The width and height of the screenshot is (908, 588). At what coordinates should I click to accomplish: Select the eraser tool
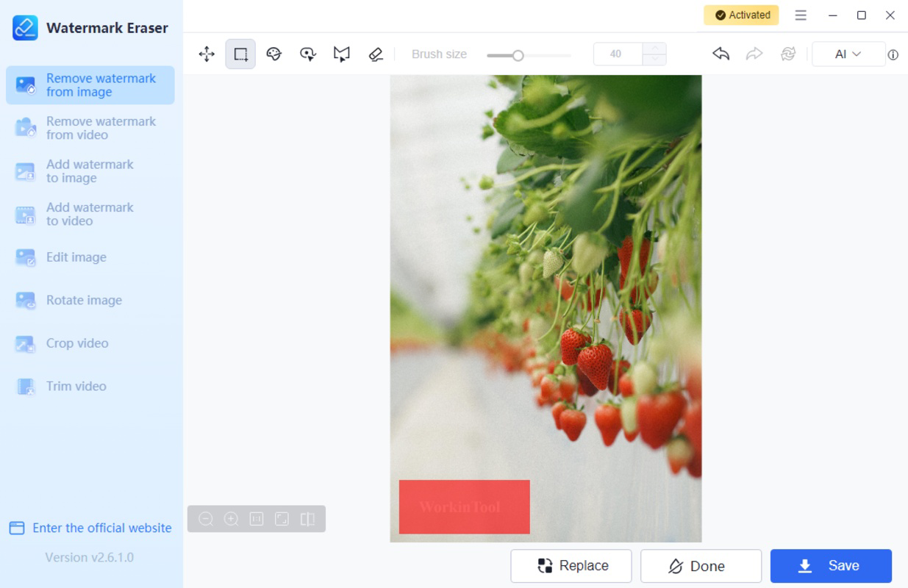[376, 54]
